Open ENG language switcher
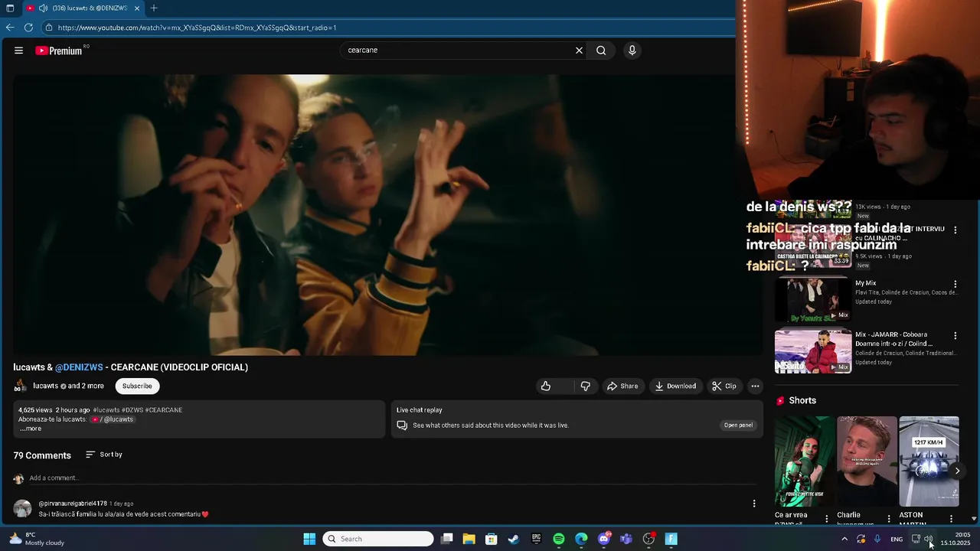This screenshot has height=551, width=980. pyautogui.click(x=896, y=539)
